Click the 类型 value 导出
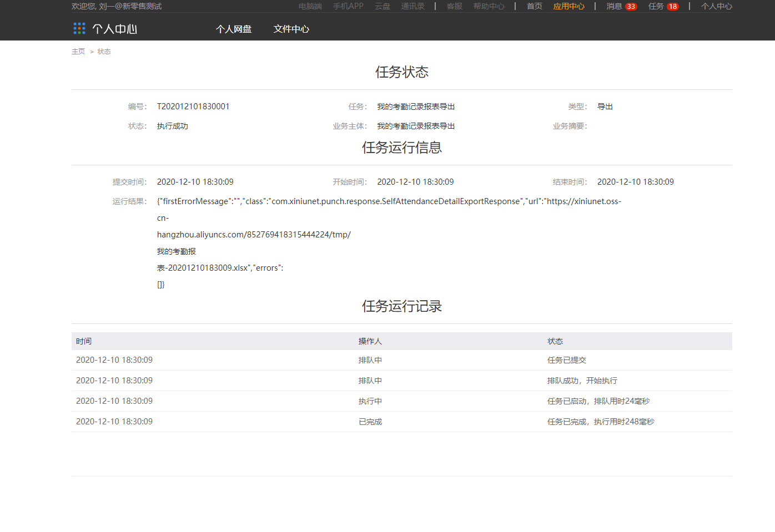The width and height of the screenshot is (775, 532). pos(605,107)
